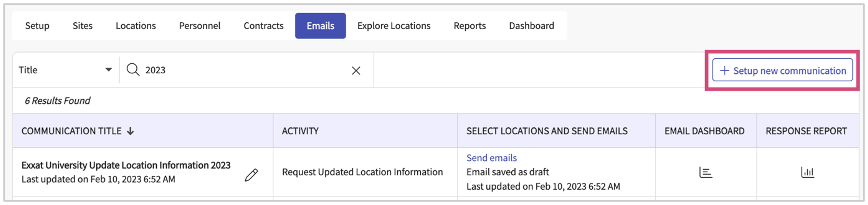Expand the Title filter dropdown
The width and height of the screenshot is (868, 205).
point(108,70)
